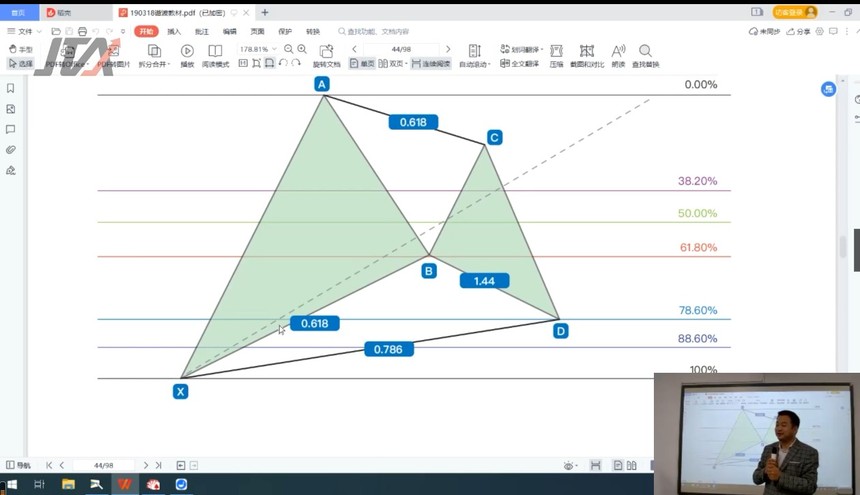
Task: Click Share (分享) button
Action: [798, 31]
